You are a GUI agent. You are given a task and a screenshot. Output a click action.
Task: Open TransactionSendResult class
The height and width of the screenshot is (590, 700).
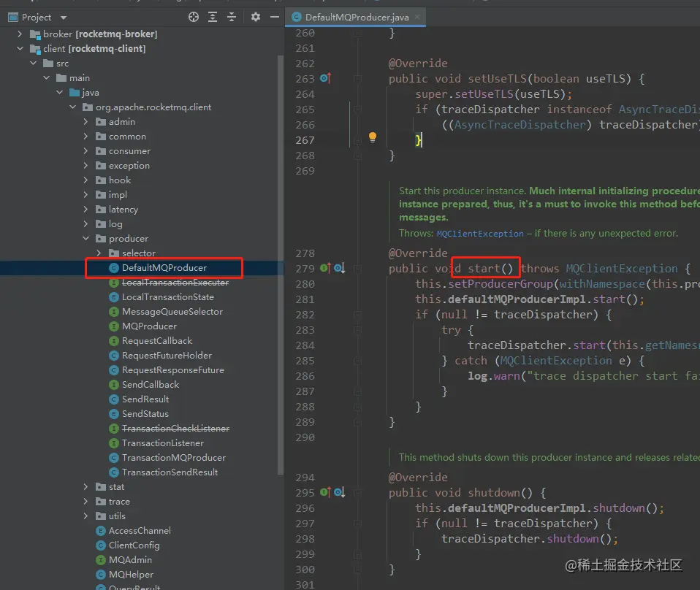164,472
